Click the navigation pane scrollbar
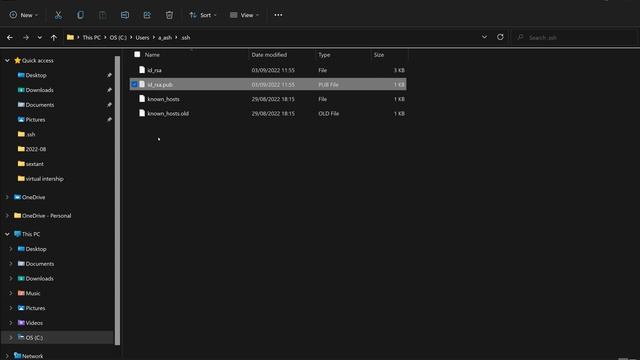640x360 pixels. pos(118,200)
